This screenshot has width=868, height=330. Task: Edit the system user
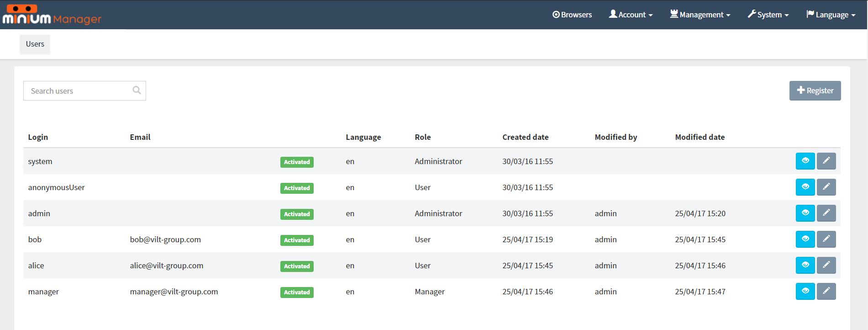pos(826,161)
